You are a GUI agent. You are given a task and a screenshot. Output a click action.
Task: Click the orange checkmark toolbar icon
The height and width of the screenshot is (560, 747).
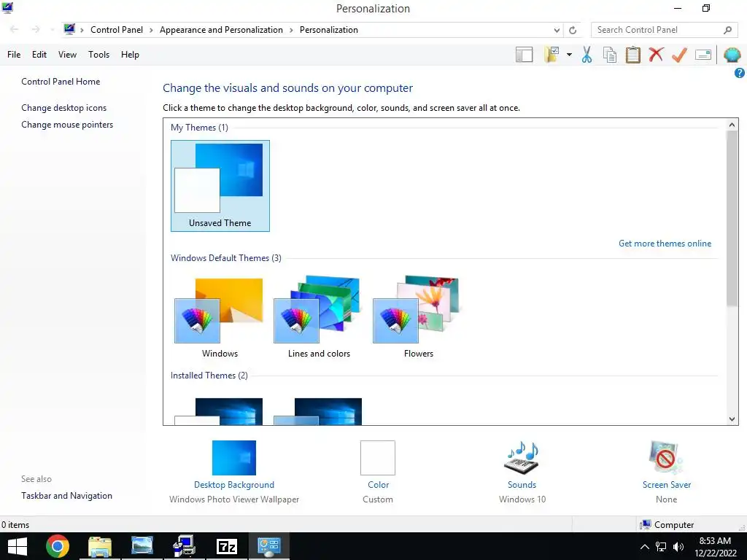pos(679,55)
